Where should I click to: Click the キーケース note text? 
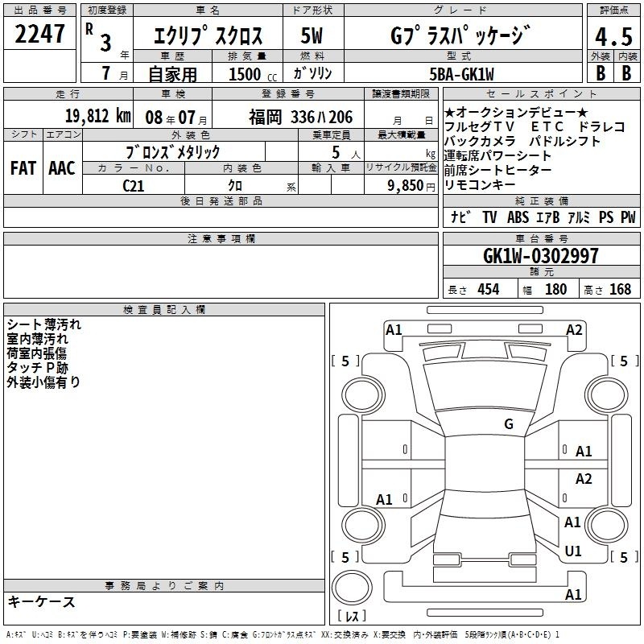click(42, 601)
